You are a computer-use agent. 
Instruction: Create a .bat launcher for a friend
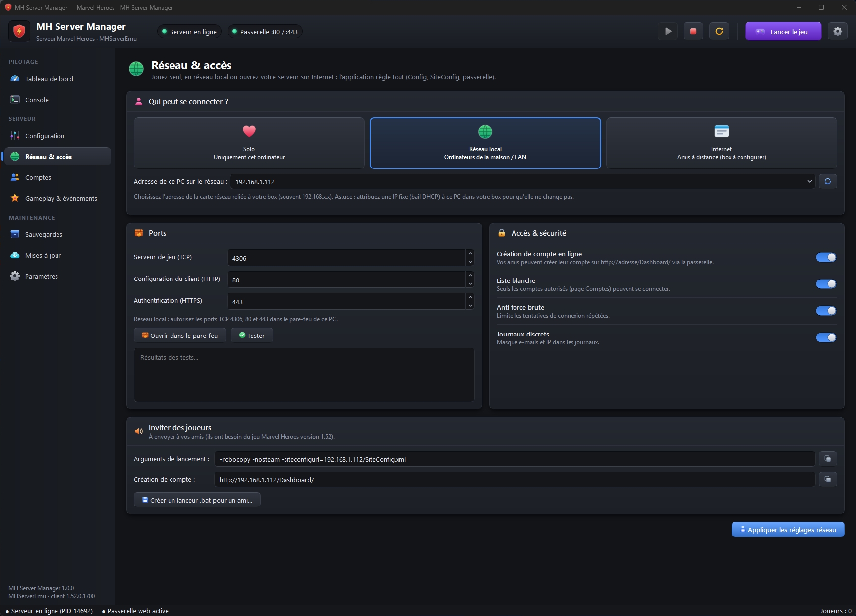point(197,500)
